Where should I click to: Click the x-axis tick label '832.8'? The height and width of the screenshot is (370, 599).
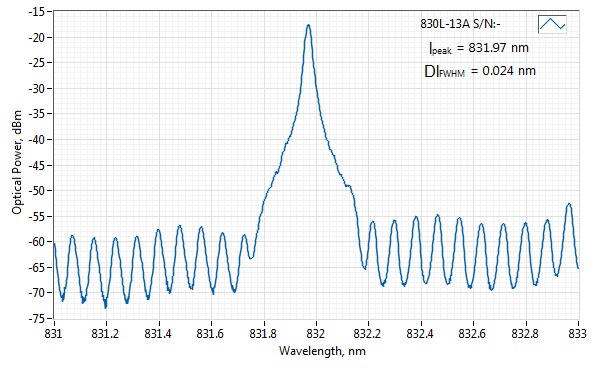[525, 334]
